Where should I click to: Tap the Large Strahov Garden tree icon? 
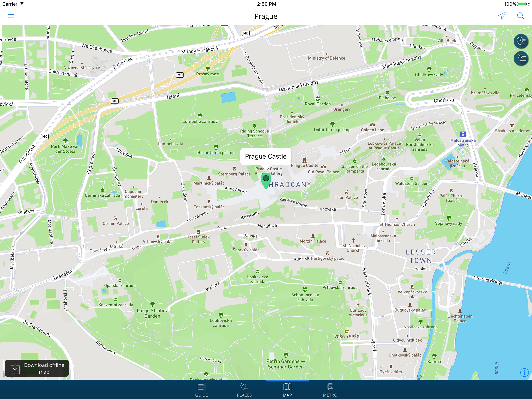pos(152,304)
